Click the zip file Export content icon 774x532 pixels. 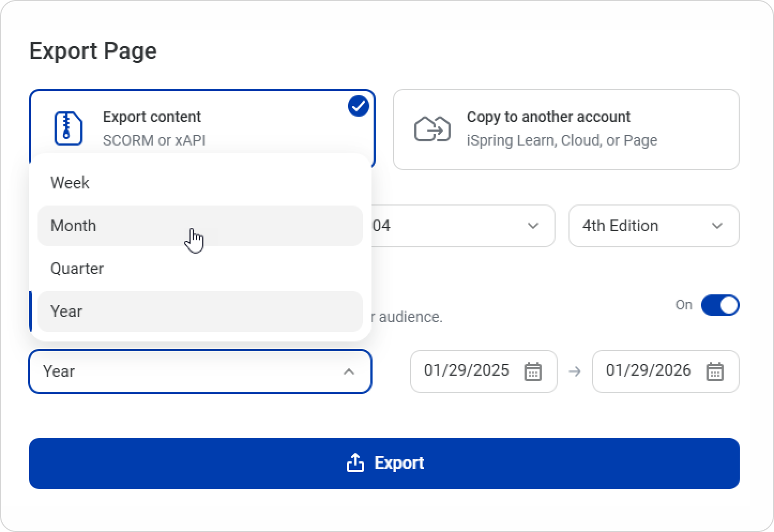tap(68, 128)
